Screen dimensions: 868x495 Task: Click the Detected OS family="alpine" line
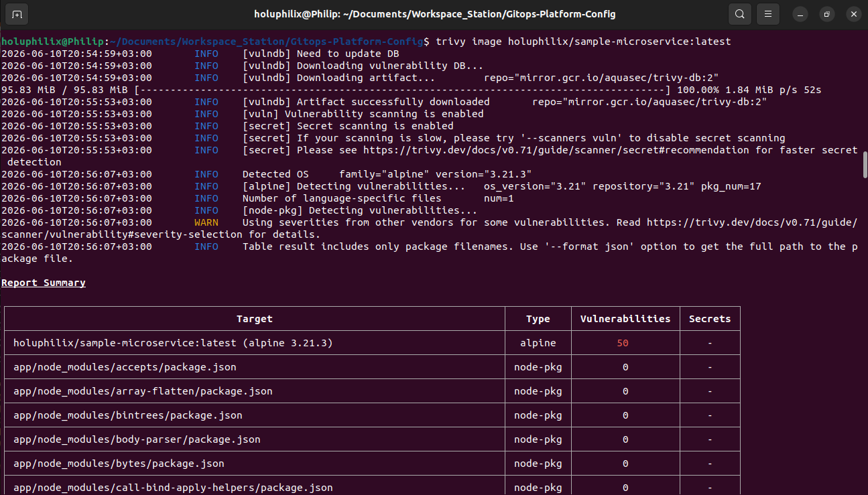tap(387, 174)
